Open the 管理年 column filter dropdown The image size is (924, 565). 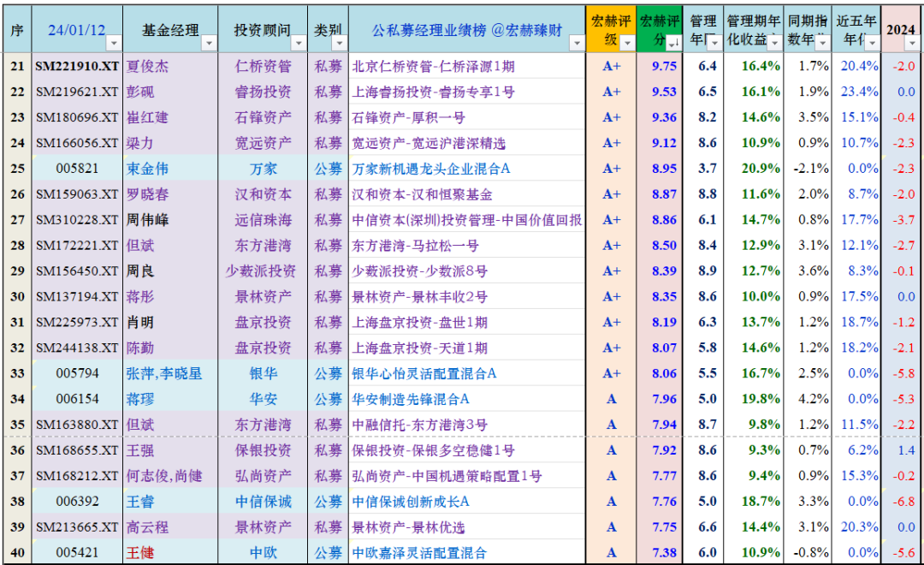[x=714, y=43]
